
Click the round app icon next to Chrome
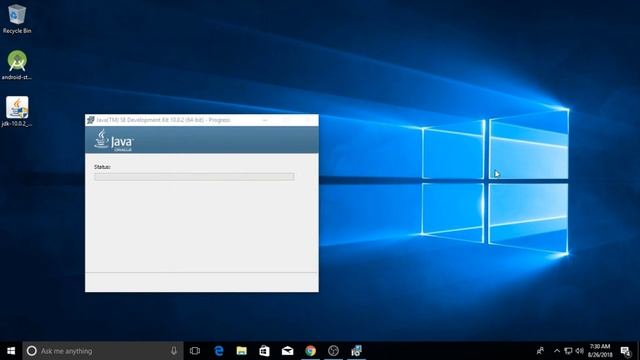pyautogui.click(x=333, y=351)
